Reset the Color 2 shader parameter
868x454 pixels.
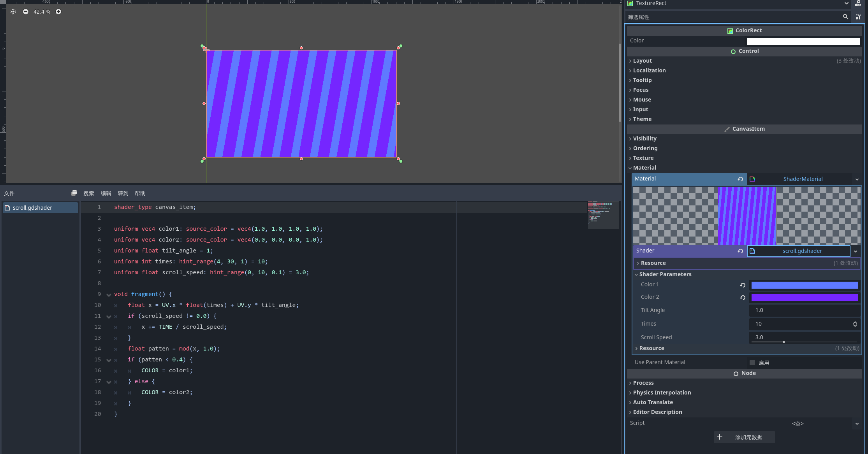click(743, 298)
